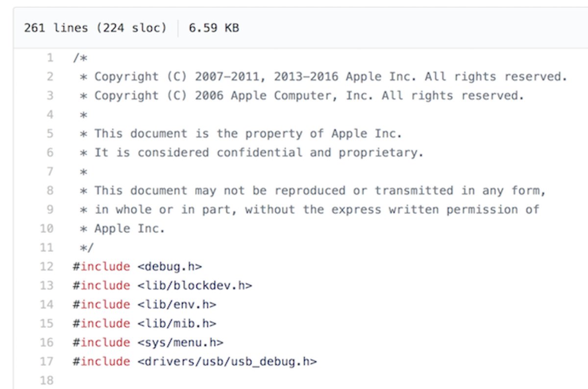Select line number 8 in the gutter
This screenshot has width=588, height=389.
pos(49,191)
